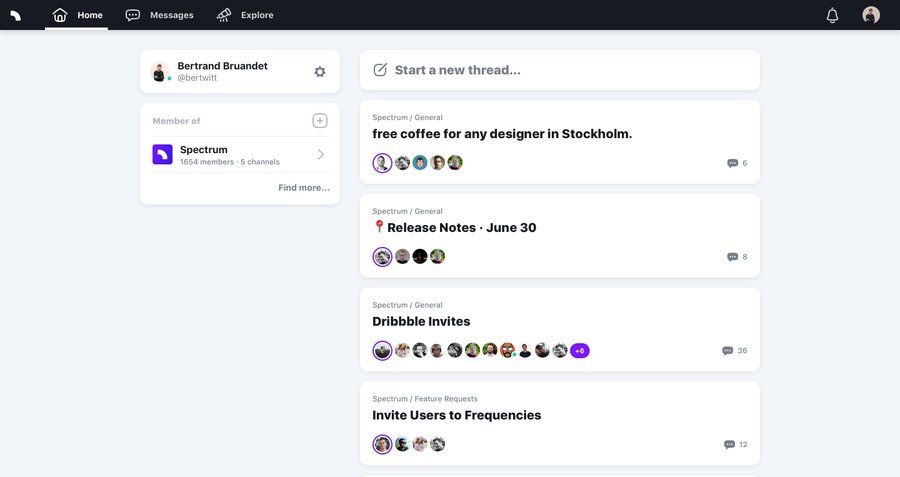
Task: Expand the +6 more participants badge
Action: click(580, 351)
